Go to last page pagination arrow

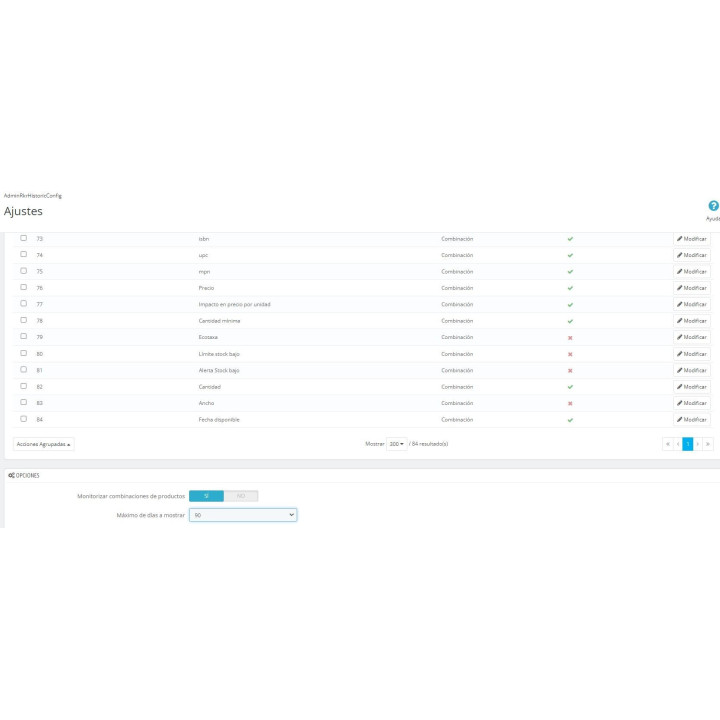708,444
